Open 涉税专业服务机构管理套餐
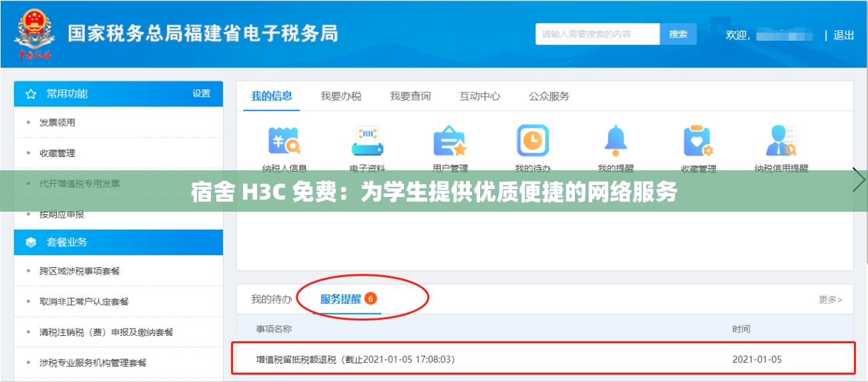 [93, 363]
